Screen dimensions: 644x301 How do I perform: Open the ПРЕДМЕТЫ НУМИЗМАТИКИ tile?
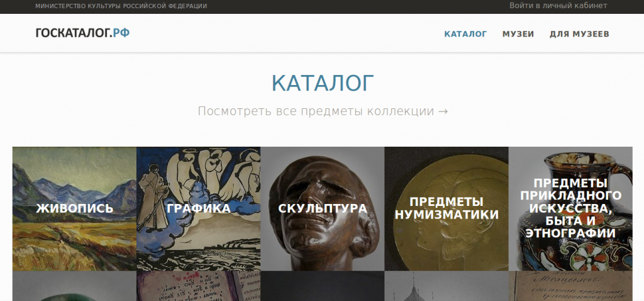(x=447, y=208)
